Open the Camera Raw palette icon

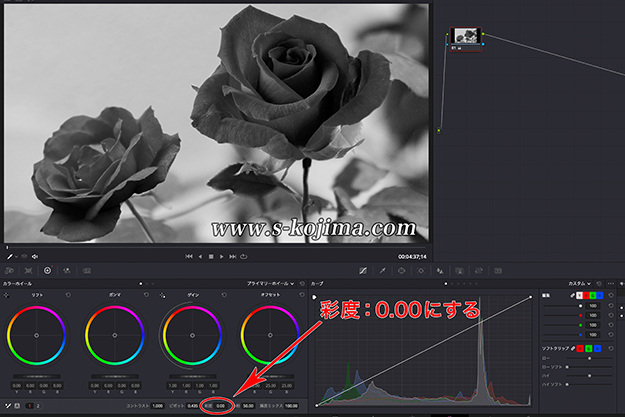point(9,271)
